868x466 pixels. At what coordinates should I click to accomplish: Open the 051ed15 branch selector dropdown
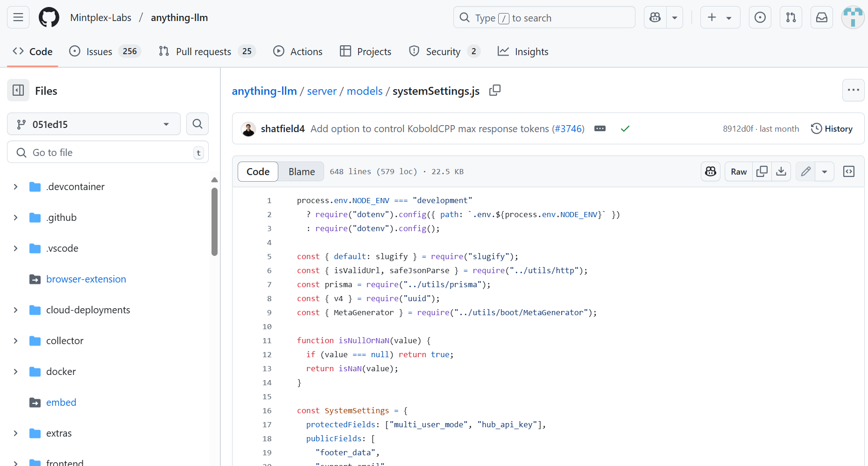click(x=94, y=124)
